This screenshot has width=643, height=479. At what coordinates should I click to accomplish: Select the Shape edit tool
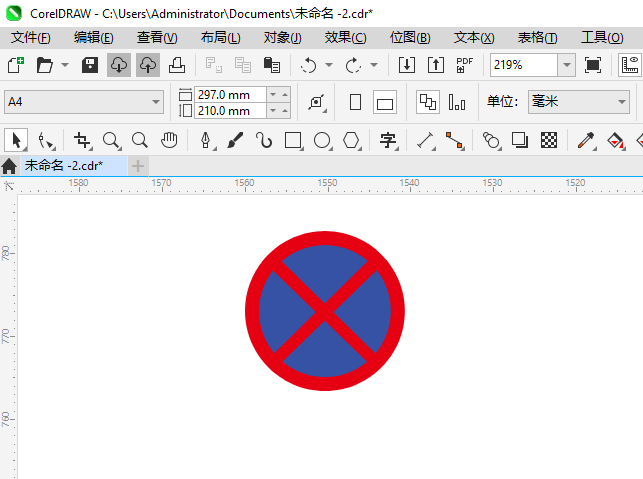(x=46, y=140)
